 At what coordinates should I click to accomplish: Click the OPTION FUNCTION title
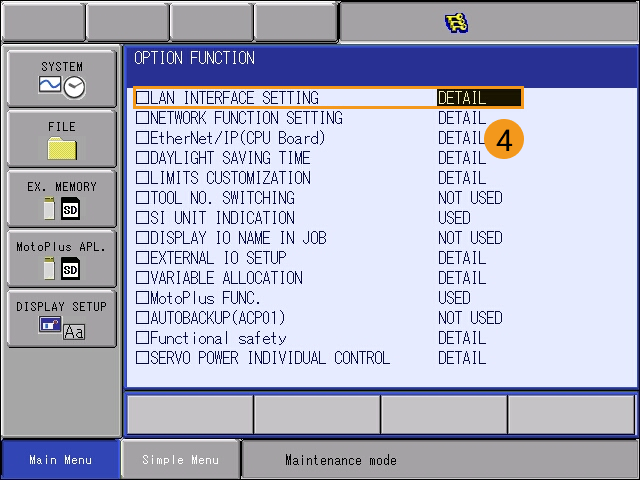(194, 58)
